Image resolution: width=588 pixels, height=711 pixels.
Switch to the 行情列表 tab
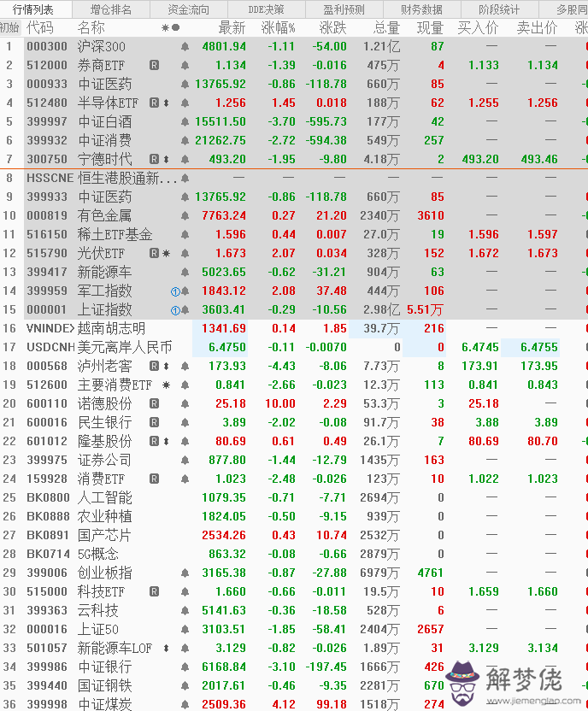32,9
